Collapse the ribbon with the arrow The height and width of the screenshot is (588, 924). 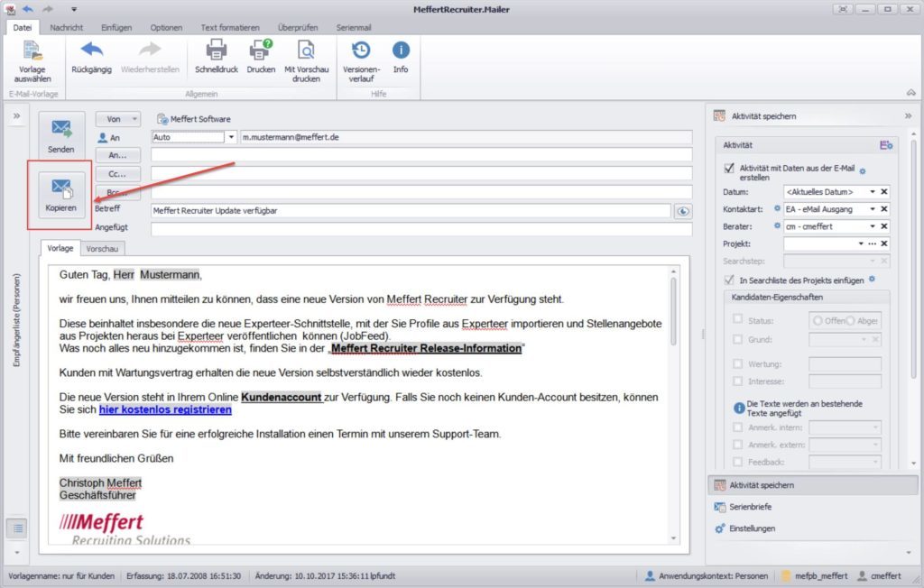click(x=911, y=93)
